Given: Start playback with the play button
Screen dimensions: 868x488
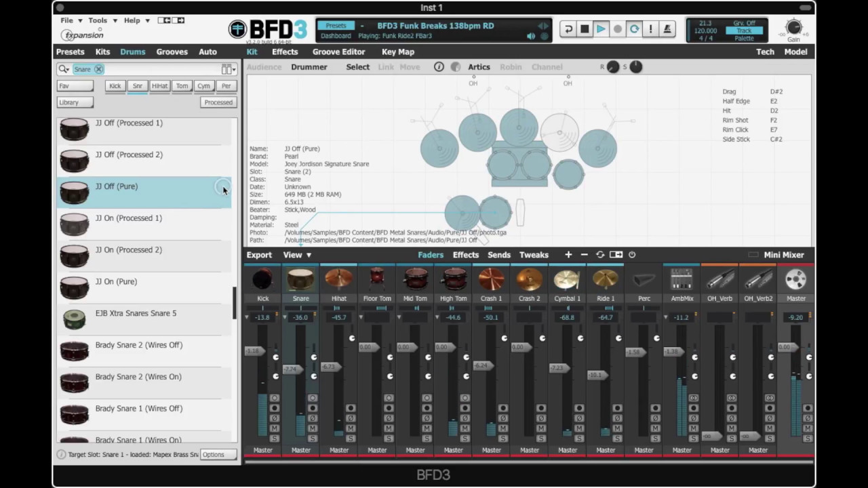Looking at the screenshot, I should coord(601,29).
